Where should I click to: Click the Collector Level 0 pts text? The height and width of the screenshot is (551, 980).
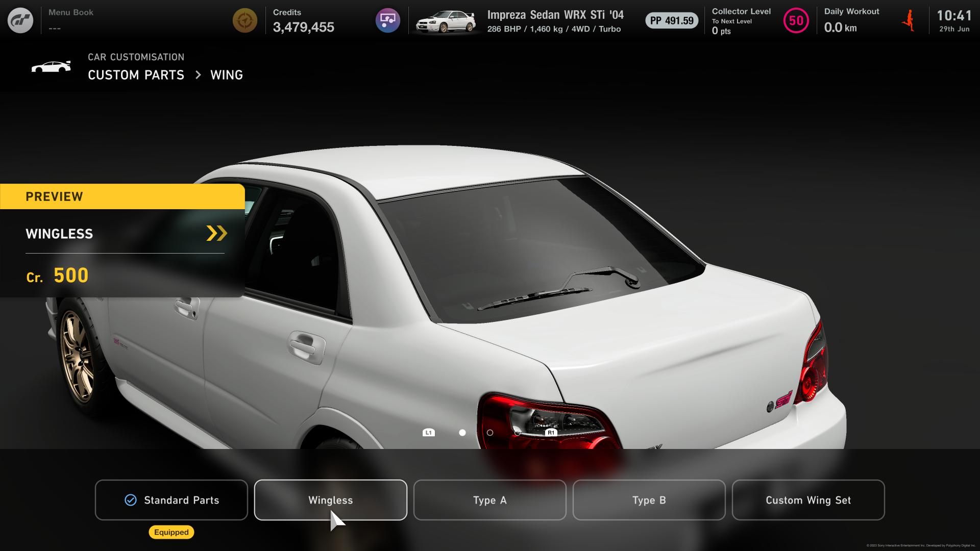pos(721,31)
